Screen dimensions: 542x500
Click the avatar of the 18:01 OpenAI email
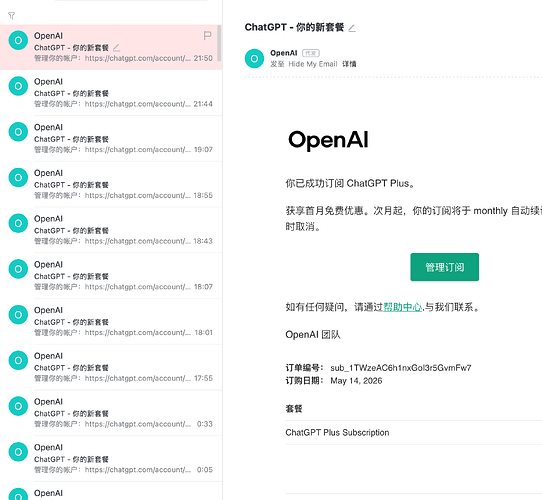pyautogui.click(x=18, y=315)
